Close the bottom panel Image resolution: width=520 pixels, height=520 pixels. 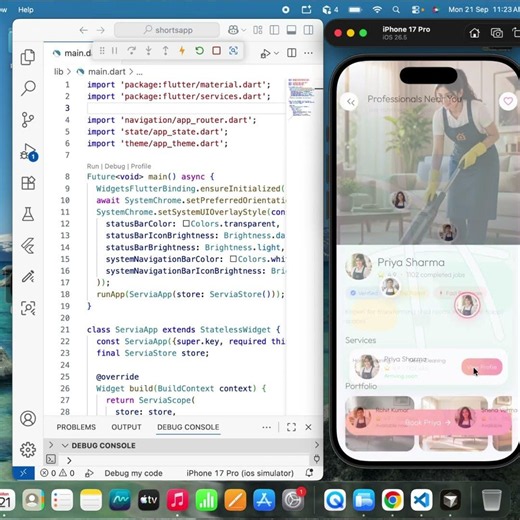click(308, 427)
